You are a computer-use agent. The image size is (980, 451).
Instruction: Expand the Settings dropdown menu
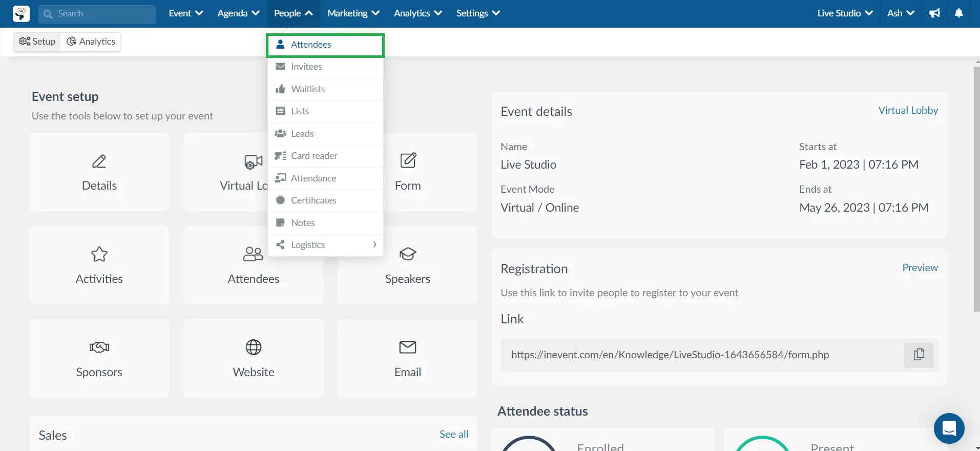coord(478,13)
